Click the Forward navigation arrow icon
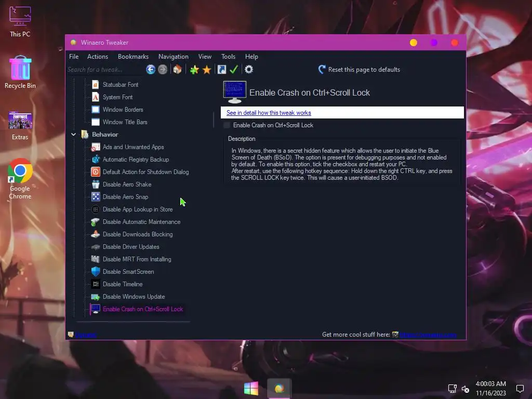The height and width of the screenshot is (399, 532). point(163,70)
